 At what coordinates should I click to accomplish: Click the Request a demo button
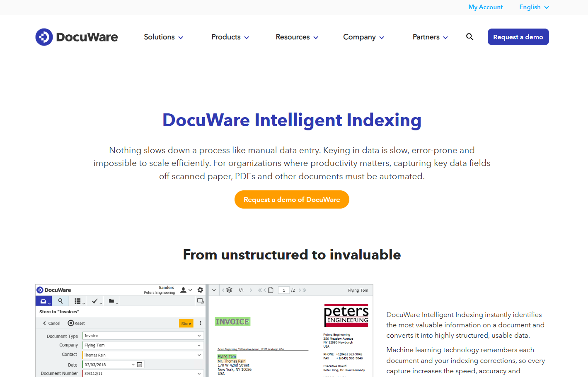click(x=518, y=37)
